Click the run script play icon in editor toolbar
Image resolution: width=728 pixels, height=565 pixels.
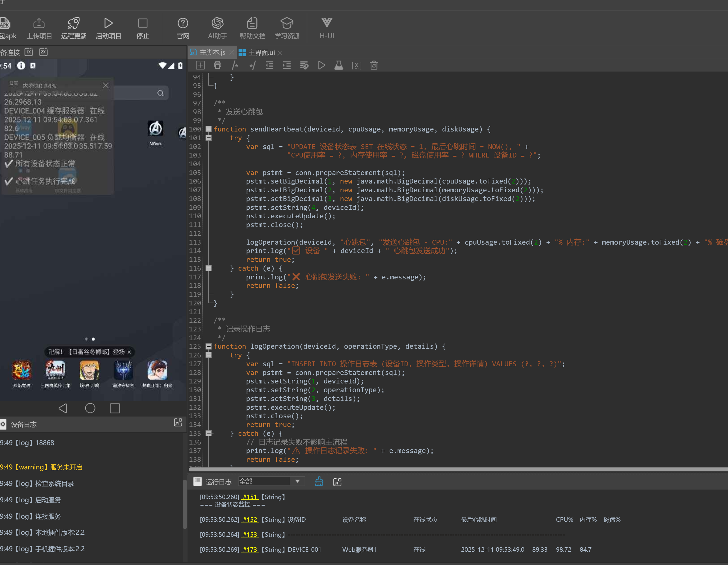pos(321,65)
